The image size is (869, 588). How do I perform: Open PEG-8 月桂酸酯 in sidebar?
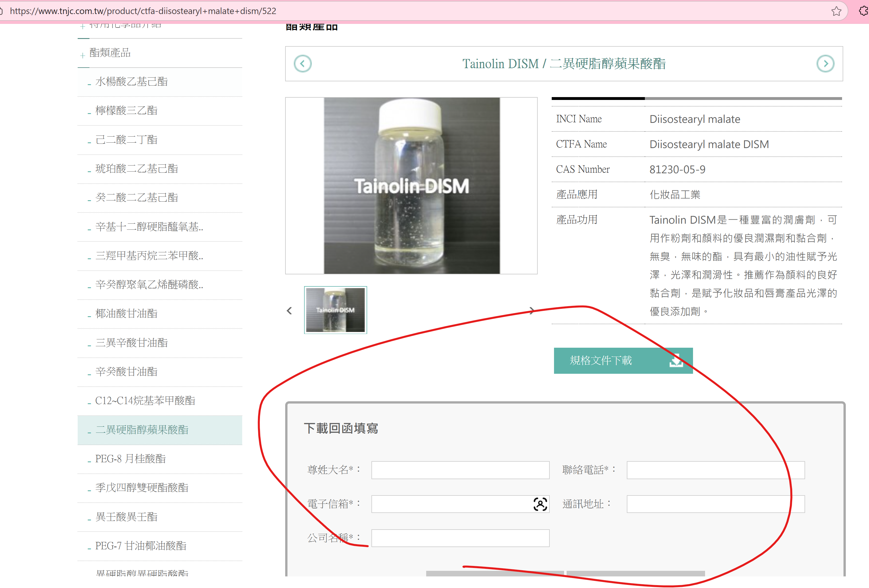[130, 458]
